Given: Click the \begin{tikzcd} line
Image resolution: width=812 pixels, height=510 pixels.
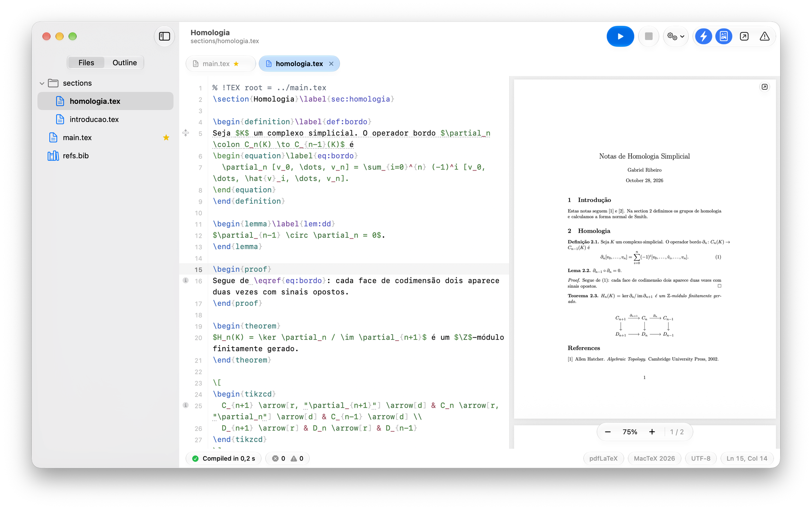Looking at the screenshot, I should click(244, 394).
